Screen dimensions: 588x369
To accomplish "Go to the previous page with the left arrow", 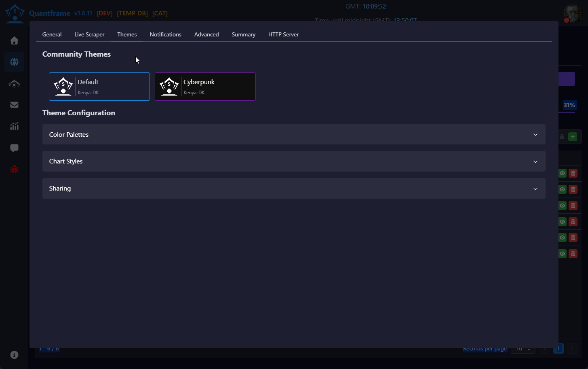I will (x=545, y=349).
